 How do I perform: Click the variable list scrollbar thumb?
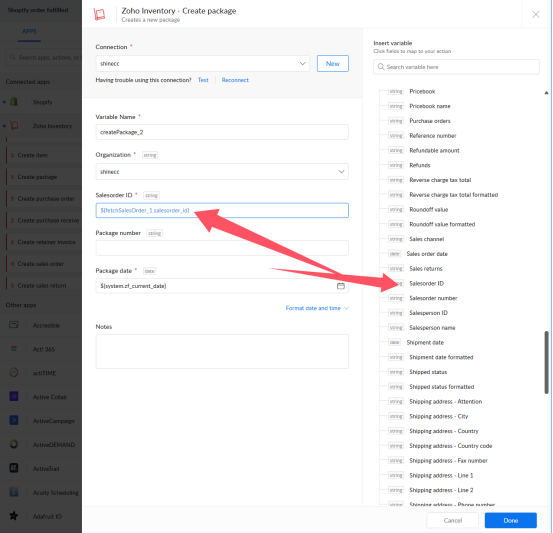pyautogui.click(x=546, y=362)
